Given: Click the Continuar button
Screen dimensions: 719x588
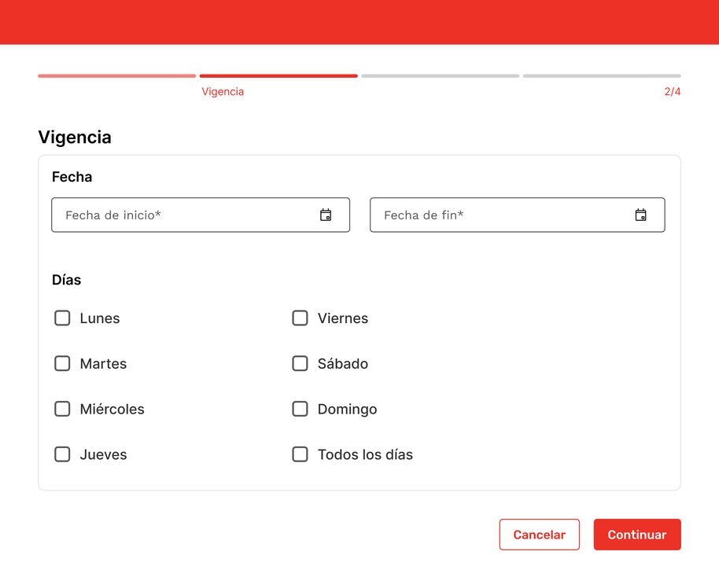Looking at the screenshot, I should point(637,535).
